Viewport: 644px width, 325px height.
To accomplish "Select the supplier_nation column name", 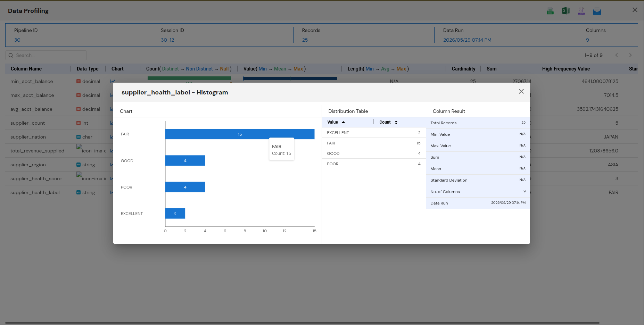I will pyautogui.click(x=28, y=137).
